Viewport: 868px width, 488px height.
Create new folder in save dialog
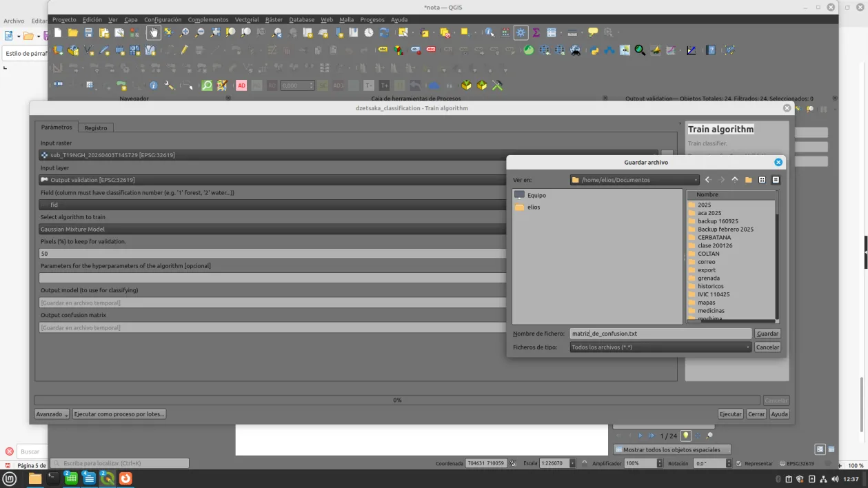(x=749, y=180)
